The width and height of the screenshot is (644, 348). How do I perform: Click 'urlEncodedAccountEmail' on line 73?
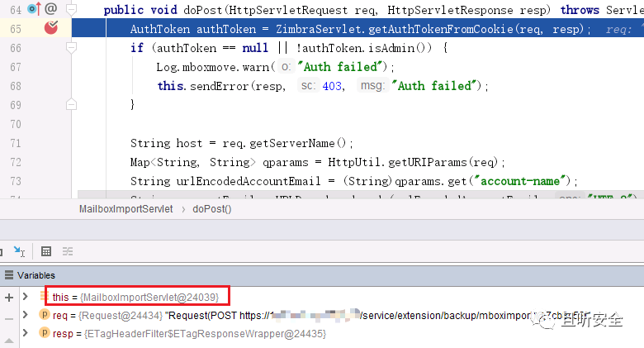(x=249, y=181)
